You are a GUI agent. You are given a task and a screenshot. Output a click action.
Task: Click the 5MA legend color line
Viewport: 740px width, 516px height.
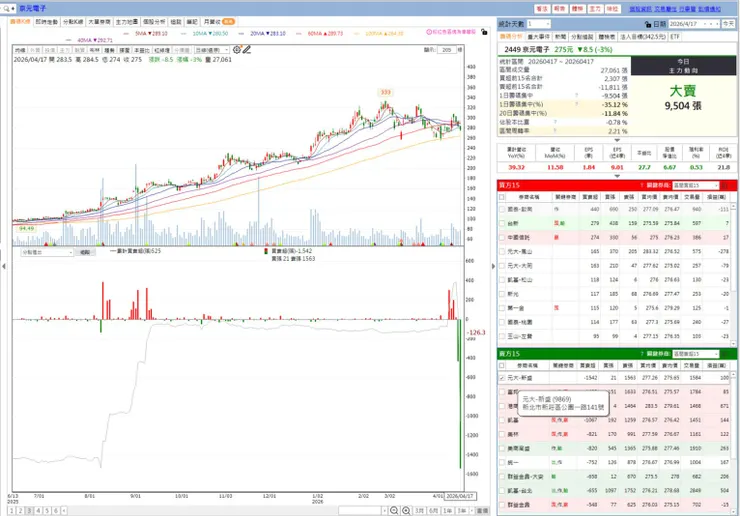click(126, 34)
